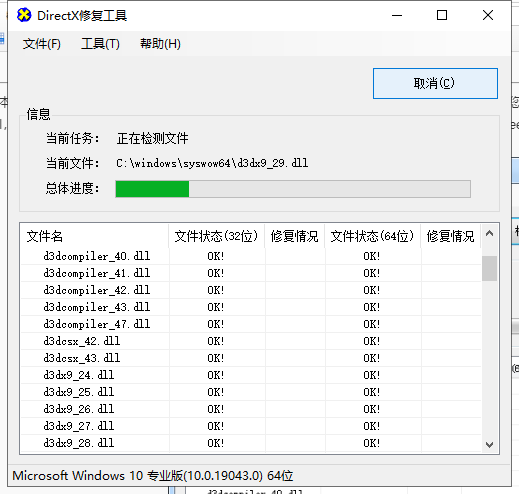Click the scrollbar down arrow in file list
Image resolution: width=519 pixels, height=494 pixels.
(489, 444)
